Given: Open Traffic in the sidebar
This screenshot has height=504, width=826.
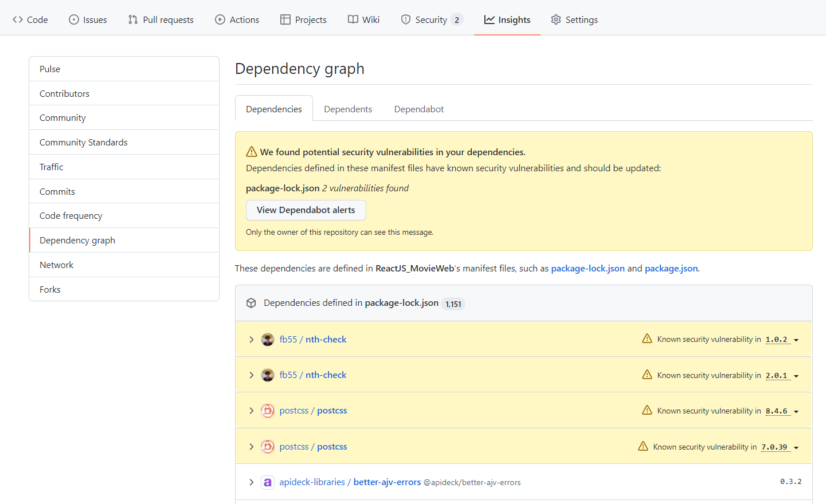Looking at the screenshot, I should click(124, 167).
